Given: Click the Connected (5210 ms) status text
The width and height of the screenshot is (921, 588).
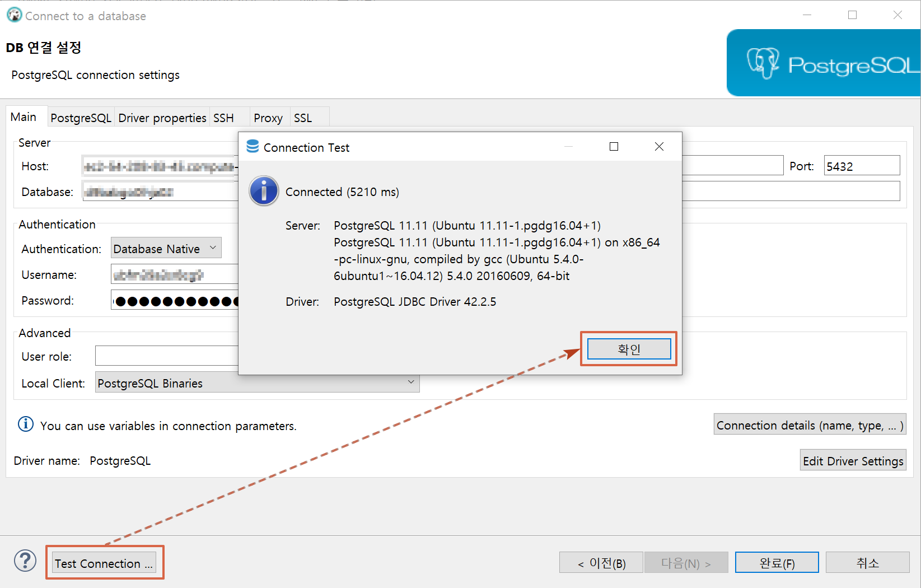Looking at the screenshot, I should [342, 192].
